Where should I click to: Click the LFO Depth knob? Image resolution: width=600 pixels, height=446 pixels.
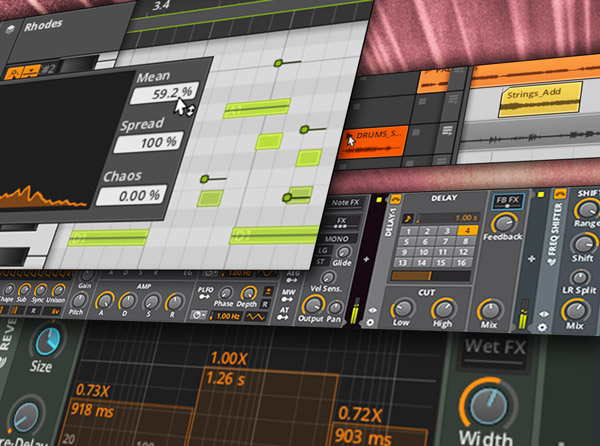point(249,293)
